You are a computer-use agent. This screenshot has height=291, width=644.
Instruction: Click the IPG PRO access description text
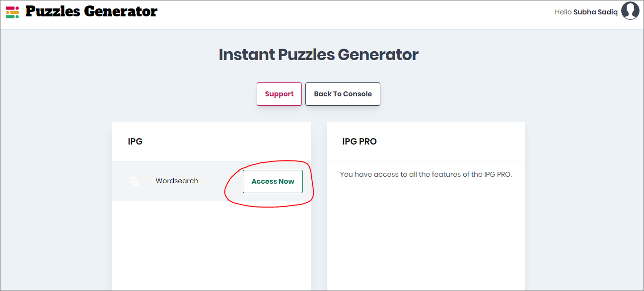[x=426, y=174]
